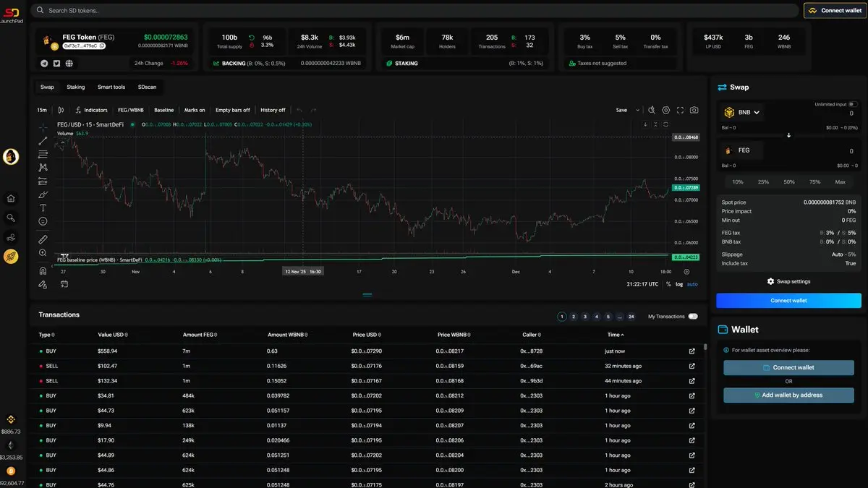Open the go-to-date calendar icon
The image size is (868, 488).
(x=64, y=284)
